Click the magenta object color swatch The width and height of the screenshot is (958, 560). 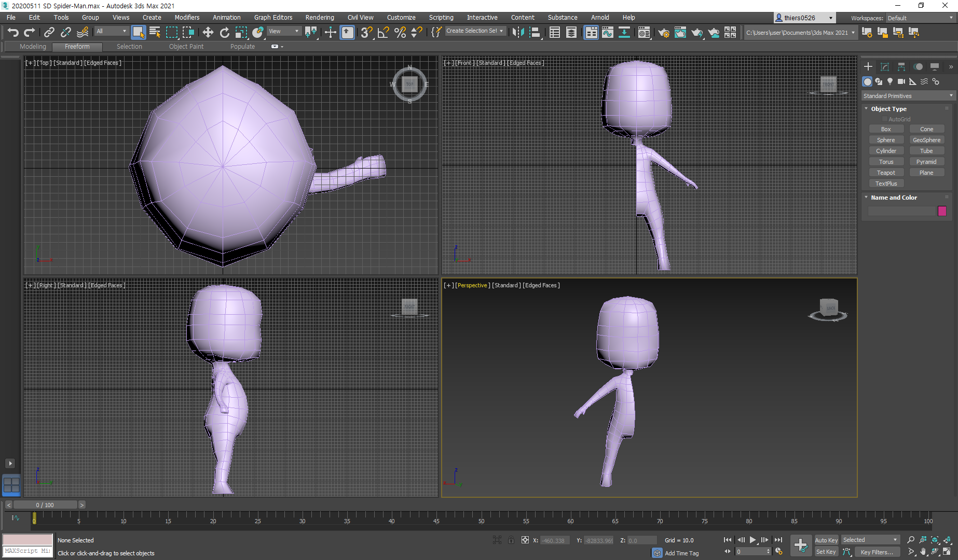[x=942, y=211]
